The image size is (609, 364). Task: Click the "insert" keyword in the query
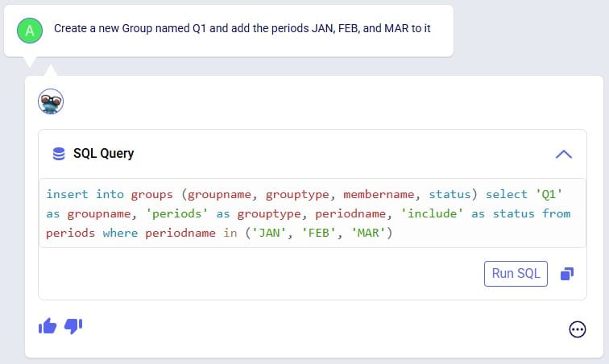[x=67, y=194]
